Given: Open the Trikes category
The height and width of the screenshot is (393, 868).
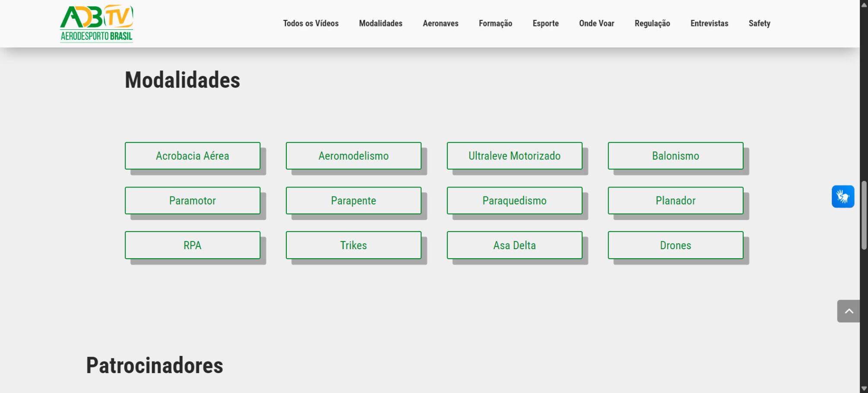Looking at the screenshot, I should 353,245.
